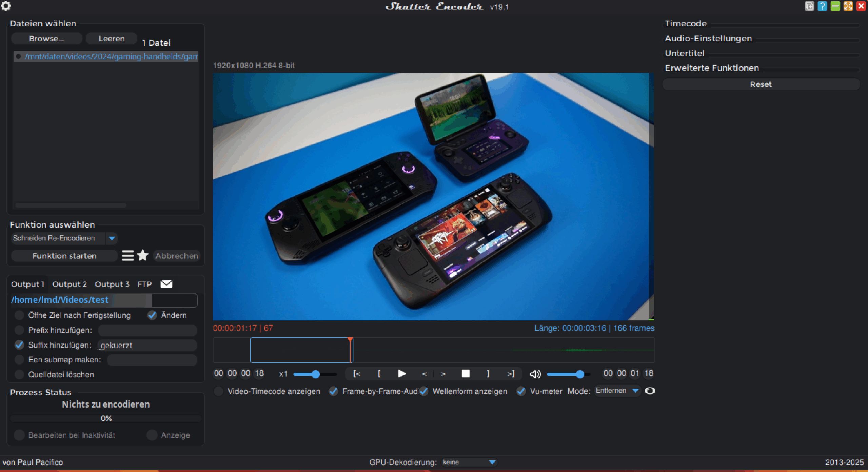Click the Browse... button

46,39
